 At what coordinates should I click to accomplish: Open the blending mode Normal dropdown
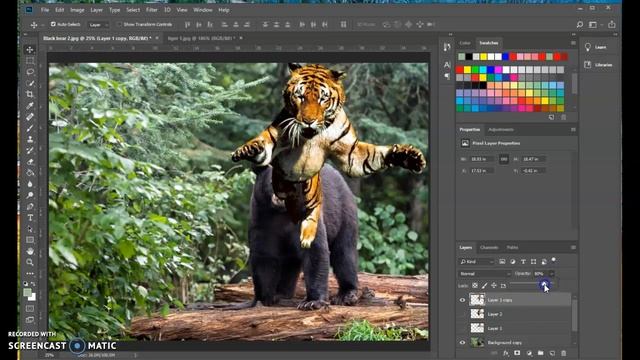point(485,274)
